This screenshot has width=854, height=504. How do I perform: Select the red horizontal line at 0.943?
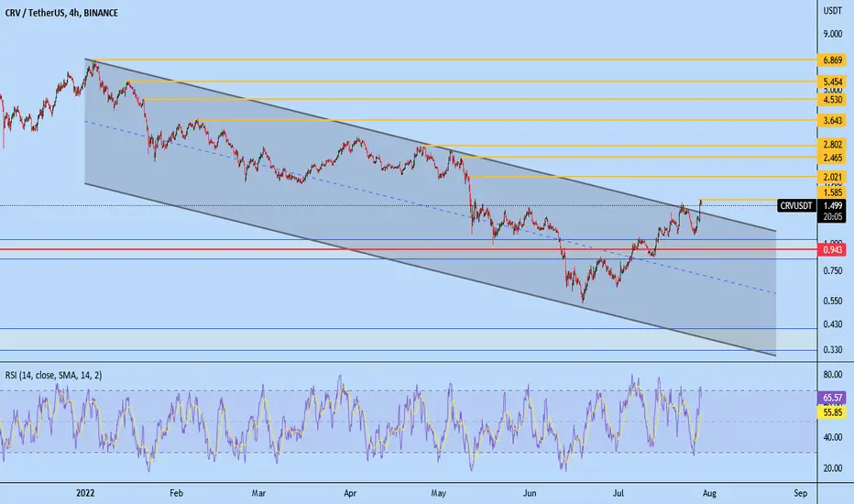[409, 249]
